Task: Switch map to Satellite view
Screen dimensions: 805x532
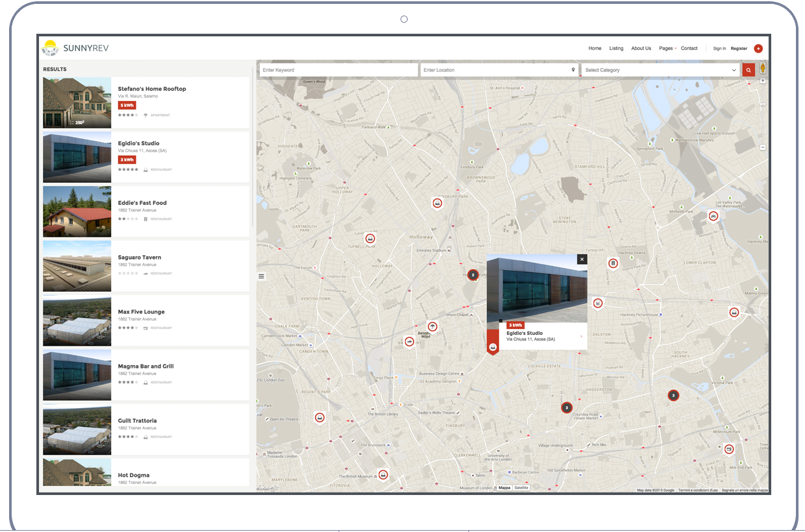Action: click(521, 488)
